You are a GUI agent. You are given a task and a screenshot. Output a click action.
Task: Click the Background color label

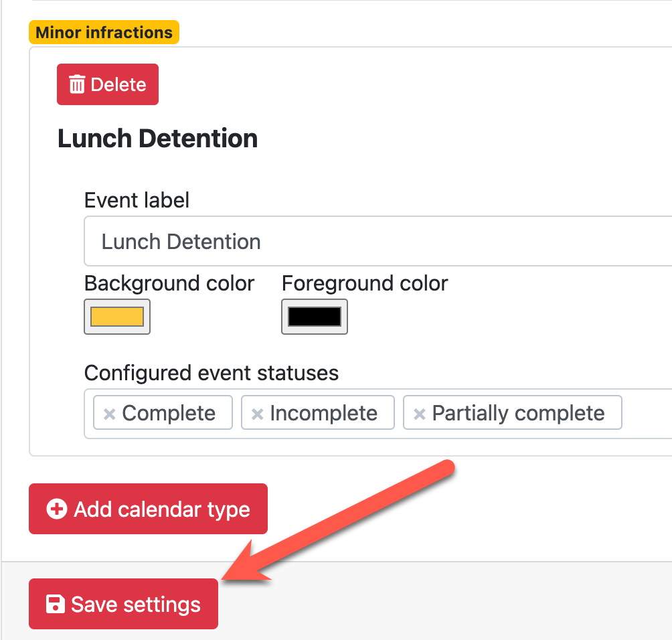pos(169,283)
